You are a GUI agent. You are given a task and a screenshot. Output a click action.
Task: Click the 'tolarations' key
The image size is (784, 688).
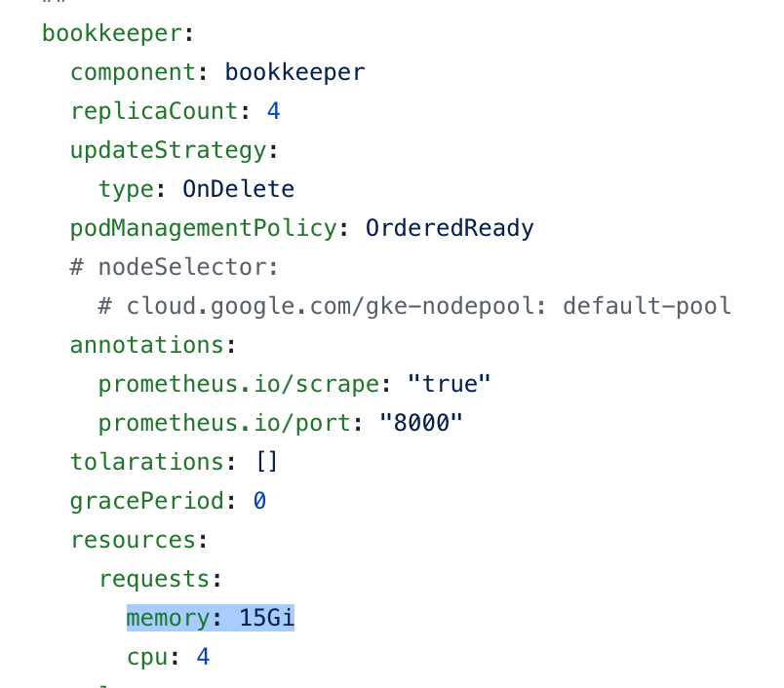pos(147,462)
